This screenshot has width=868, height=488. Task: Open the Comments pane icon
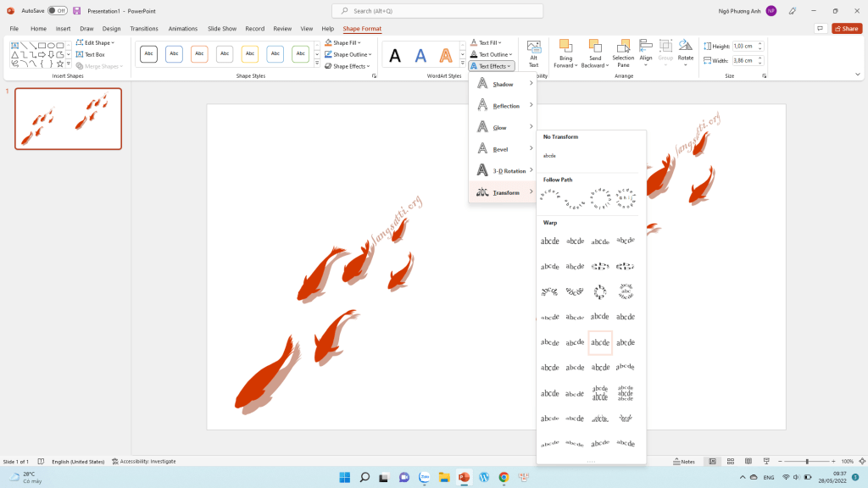click(820, 28)
